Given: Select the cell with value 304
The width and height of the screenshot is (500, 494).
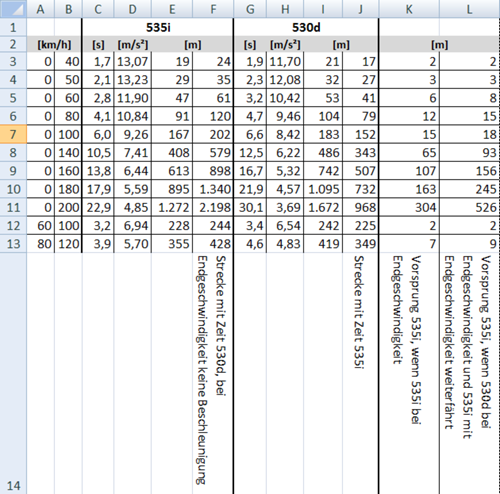Looking at the screenshot, I should (409, 207).
